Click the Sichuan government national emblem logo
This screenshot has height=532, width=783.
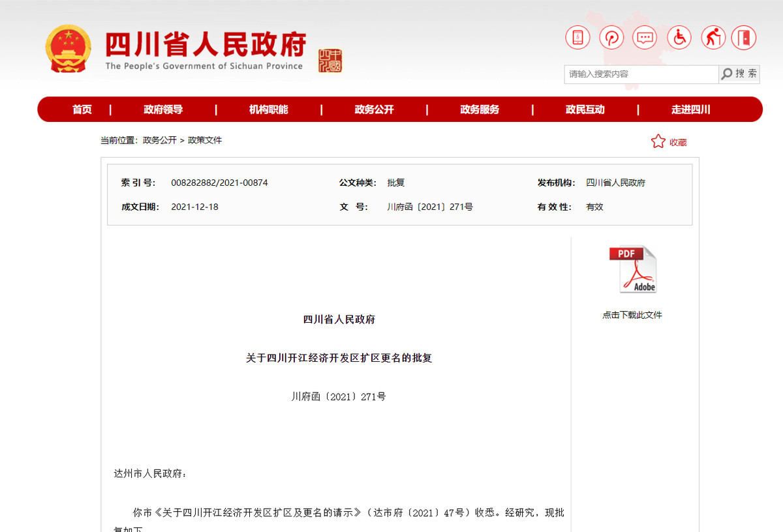pyautogui.click(x=69, y=50)
